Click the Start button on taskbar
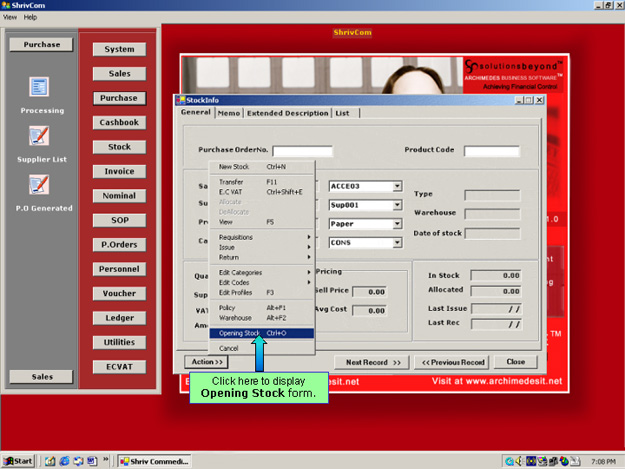625x469 pixels. coord(19,461)
